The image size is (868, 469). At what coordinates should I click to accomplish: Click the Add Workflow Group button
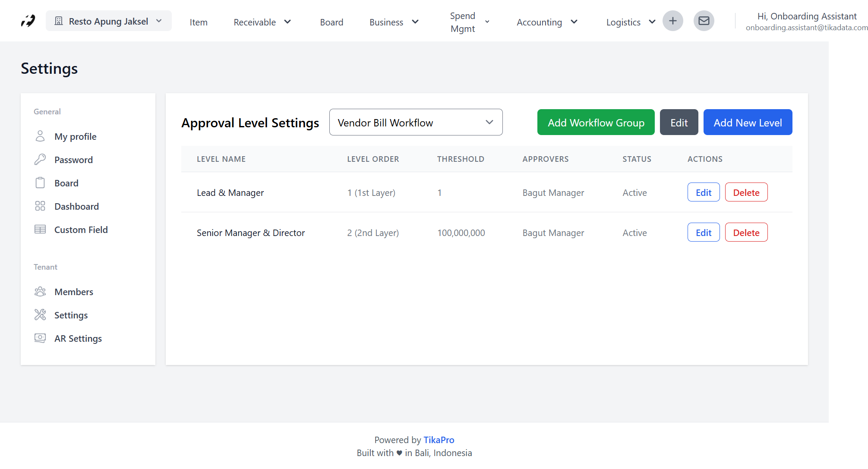pyautogui.click(x=596, y=122)
